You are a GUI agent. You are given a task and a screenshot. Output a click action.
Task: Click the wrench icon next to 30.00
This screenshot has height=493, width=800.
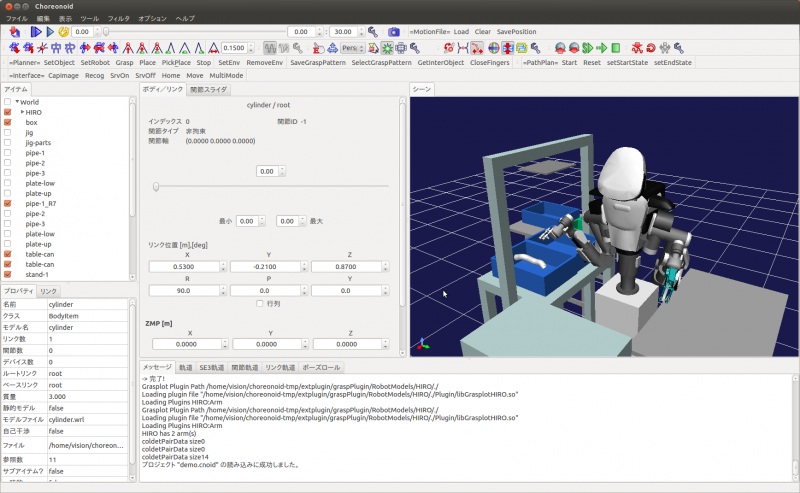click(373, 32)
